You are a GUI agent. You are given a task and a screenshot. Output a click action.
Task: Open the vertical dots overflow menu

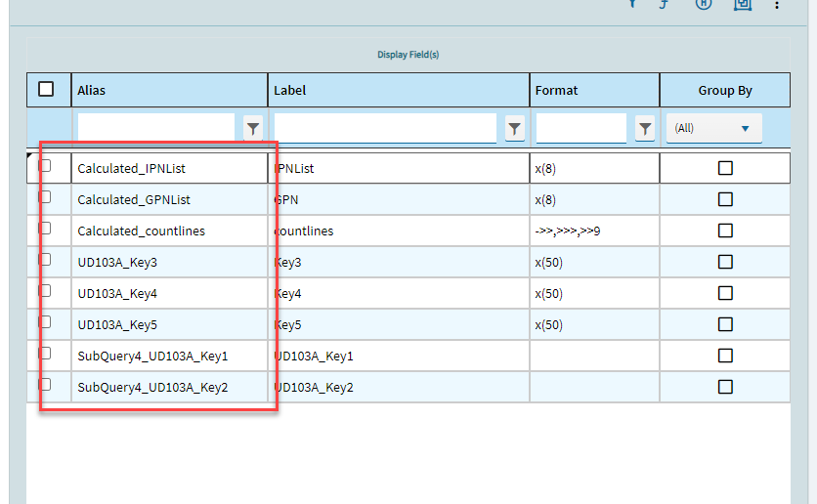(776, 5)
